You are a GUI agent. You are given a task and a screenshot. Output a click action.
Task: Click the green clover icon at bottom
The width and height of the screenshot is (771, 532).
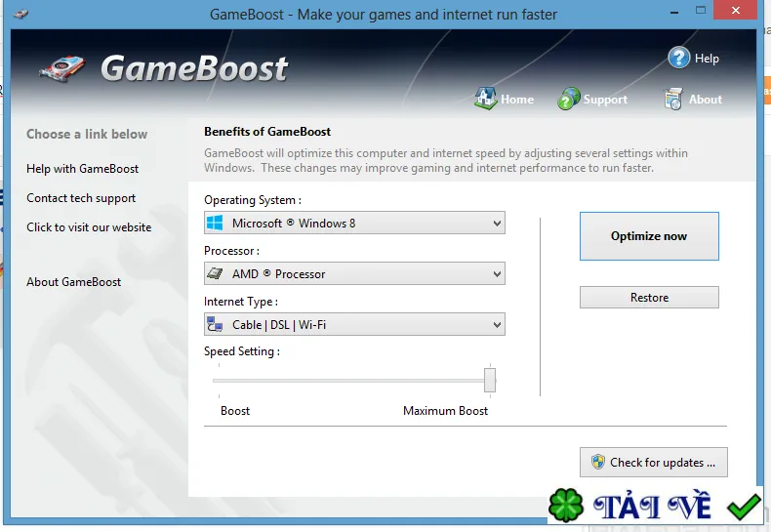pyautogui.click(x=566, y=505)
